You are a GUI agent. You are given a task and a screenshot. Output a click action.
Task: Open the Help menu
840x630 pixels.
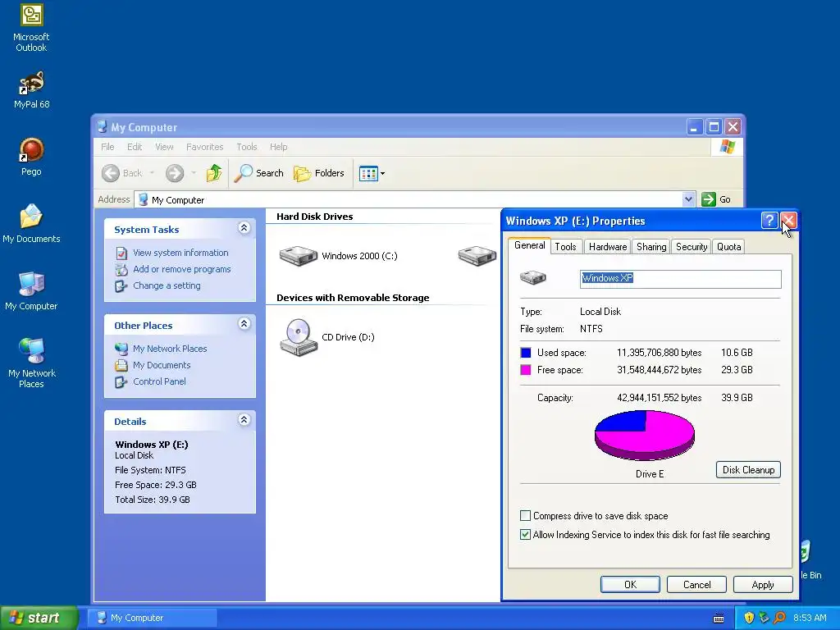pyautogui.click(x=279, y=147)
